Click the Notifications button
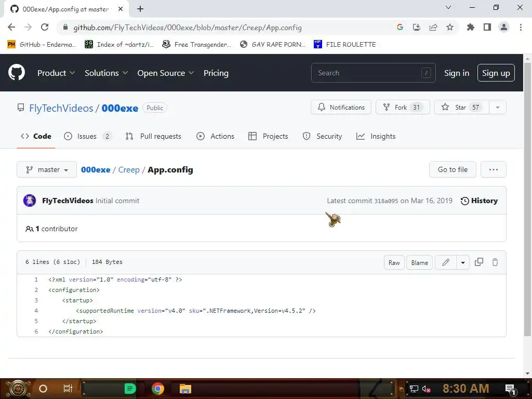Screen dimensions: 532x399 pos(341,107)
